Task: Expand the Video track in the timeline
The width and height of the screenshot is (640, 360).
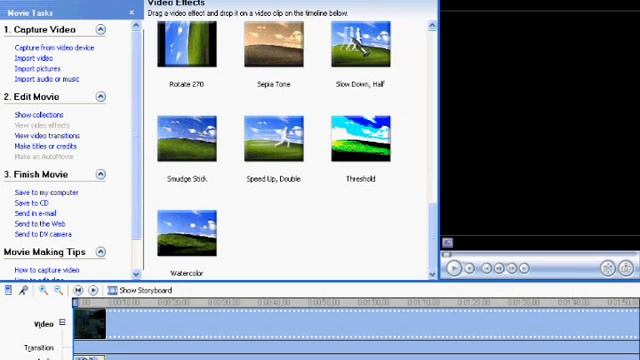Action: (x=62, y=322)
